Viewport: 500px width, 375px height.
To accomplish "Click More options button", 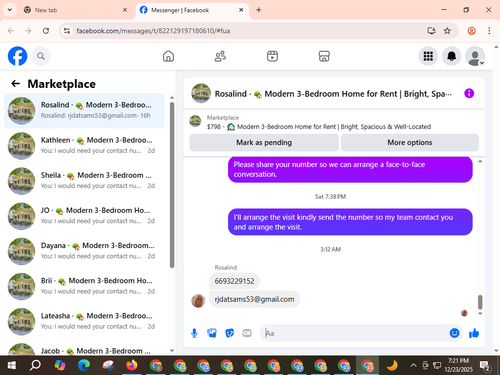I will coord(410,143).
